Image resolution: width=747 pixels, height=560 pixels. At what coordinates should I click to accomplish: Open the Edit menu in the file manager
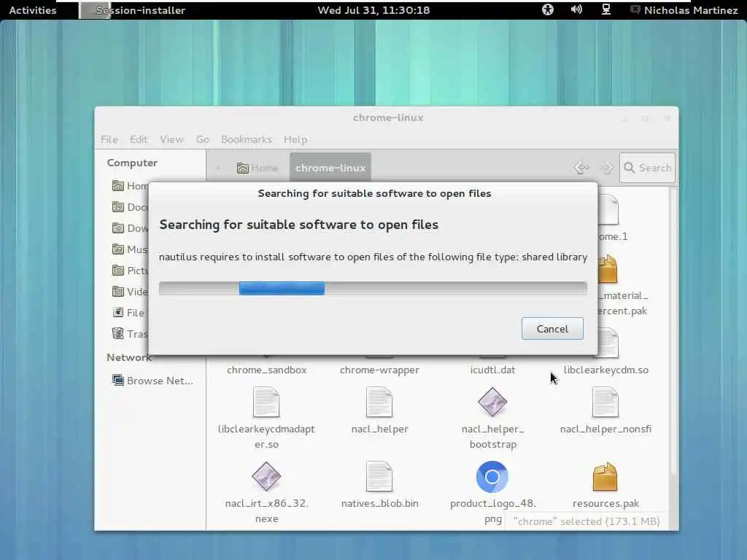139,139
